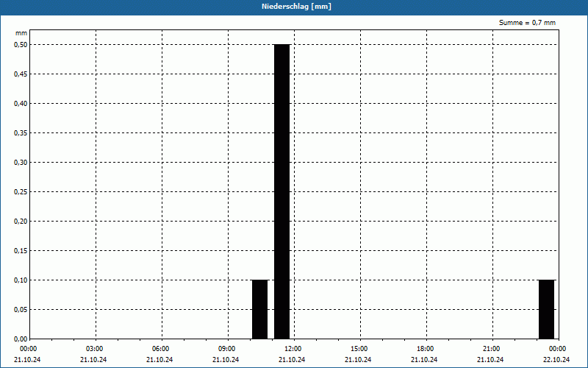Image resolution: width=588 pixels, height=368 pixels.
Task: Click the 21.10.24 date under 03:00
Action: [93, 360]
